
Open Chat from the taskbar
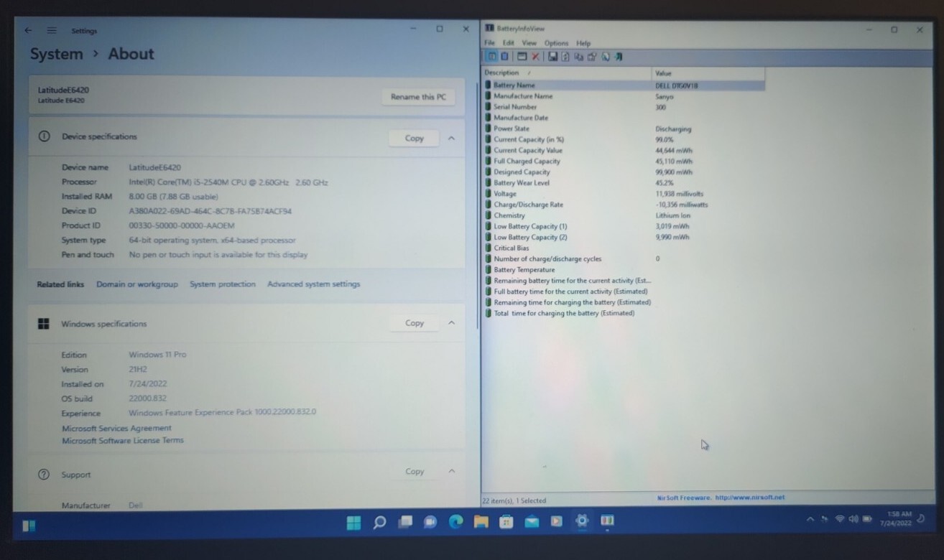pyautogui.click(x=430, y=522)
